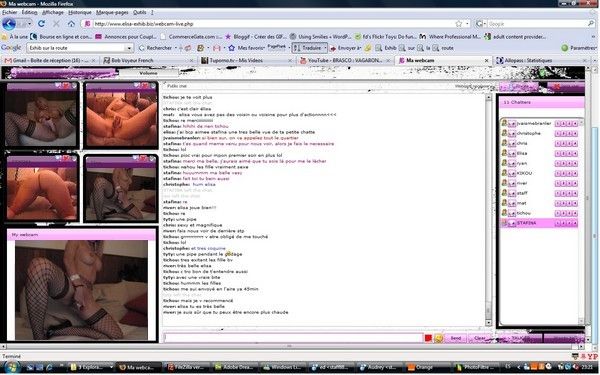This screenshot has width=600, height=375.
Task: Click the search magnifier in the Google box
Action: coord(591,24)
